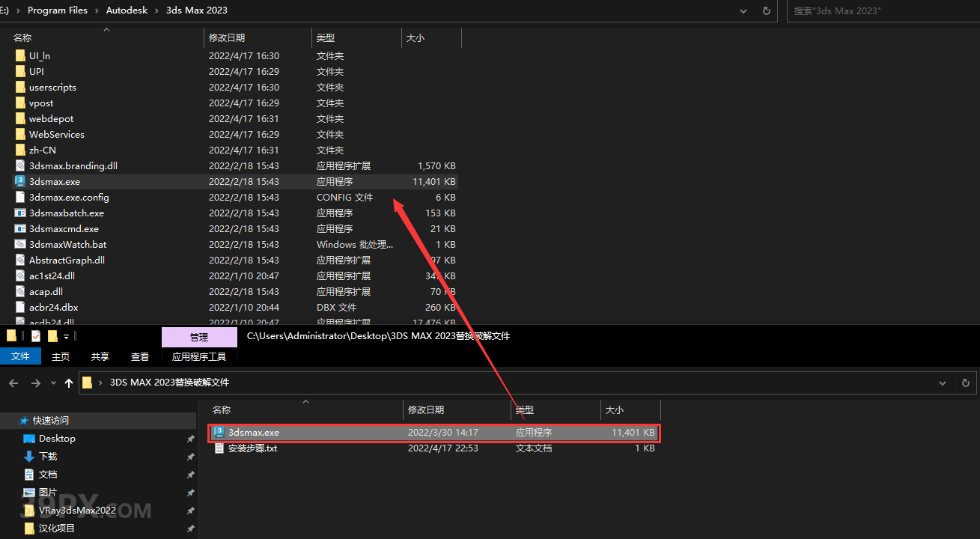Click the Back arrow in lower window
980x539 pixels.
point(13,383)
